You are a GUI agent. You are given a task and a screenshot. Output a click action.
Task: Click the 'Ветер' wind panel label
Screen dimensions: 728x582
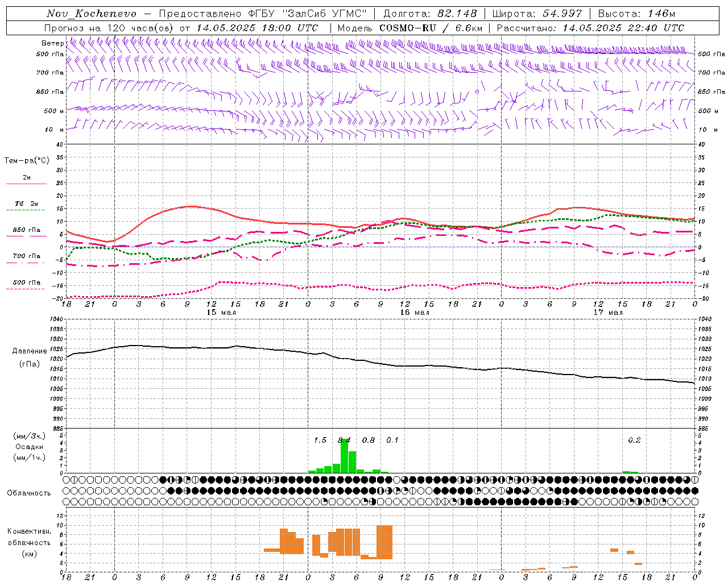(52, 43)
